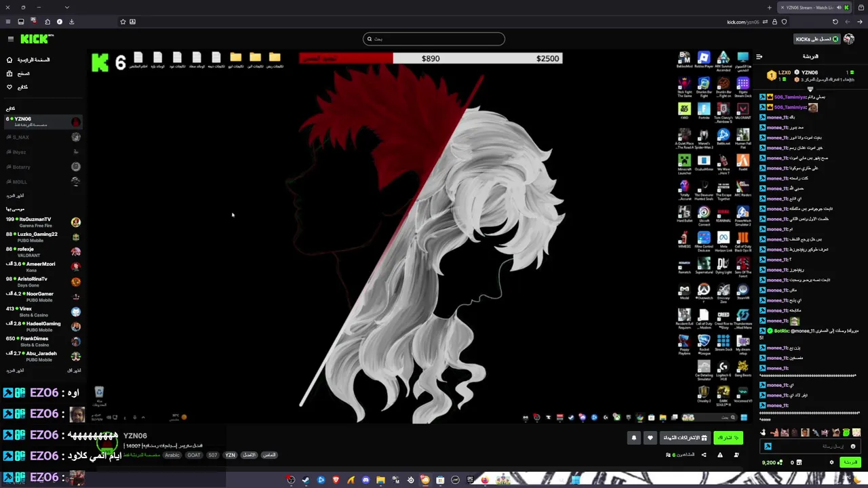Click the GOAT tag under stream title
This screenshot has height=488, width=868.
(194, 455)
